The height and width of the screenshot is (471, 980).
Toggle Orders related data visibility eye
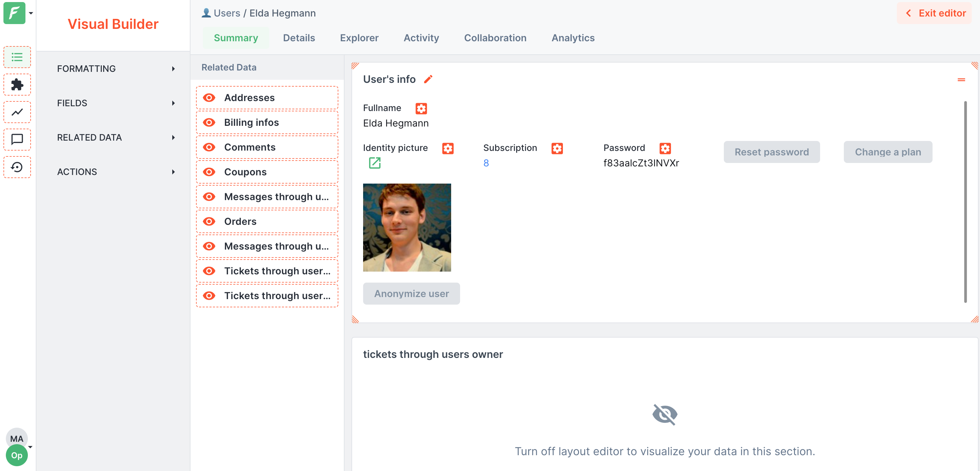coord(209,221)
